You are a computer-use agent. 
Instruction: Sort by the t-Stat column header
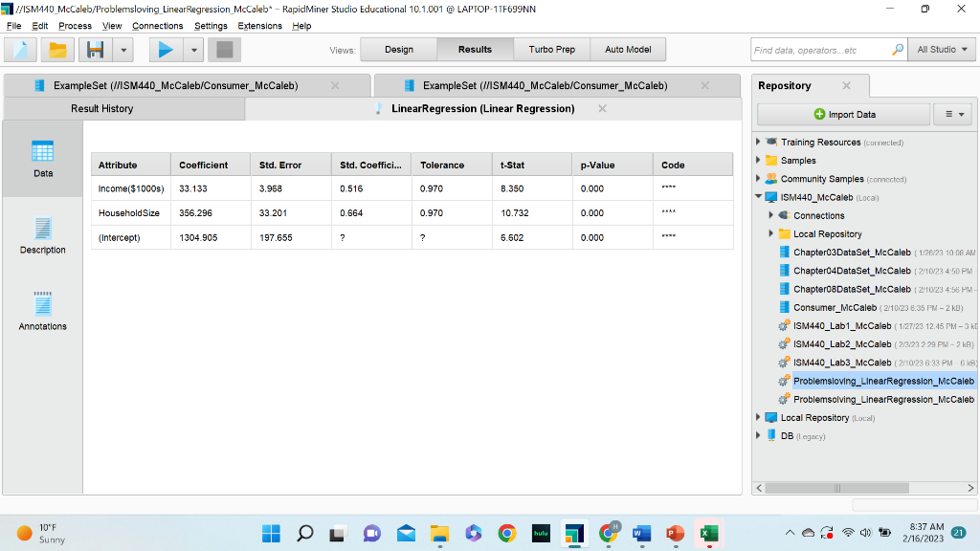click(x=532, y=165)
